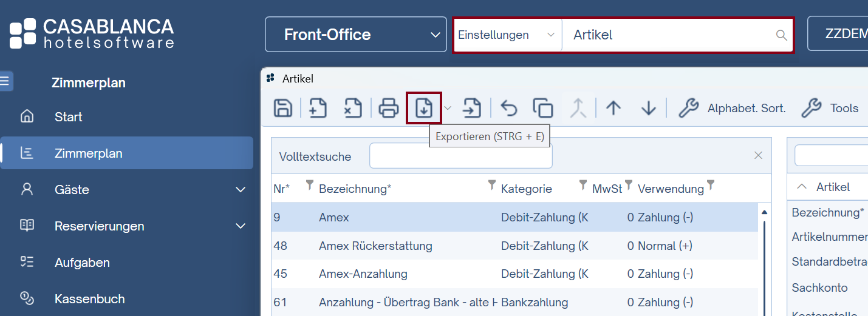Delete the article via document-x icon

353,108
